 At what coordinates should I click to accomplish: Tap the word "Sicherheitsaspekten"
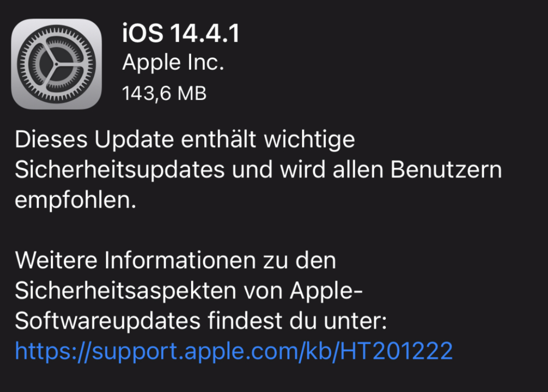coord(126,292)
